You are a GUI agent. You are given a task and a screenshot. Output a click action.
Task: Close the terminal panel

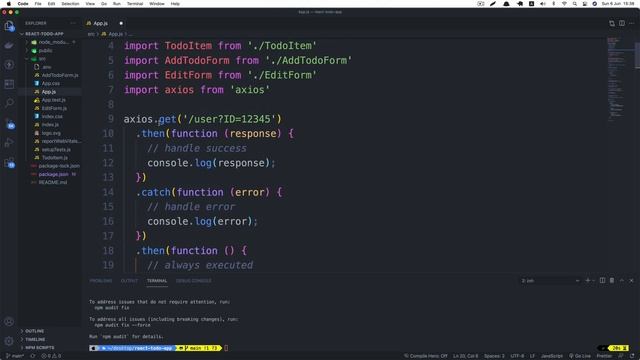click(x=631, y=280)
